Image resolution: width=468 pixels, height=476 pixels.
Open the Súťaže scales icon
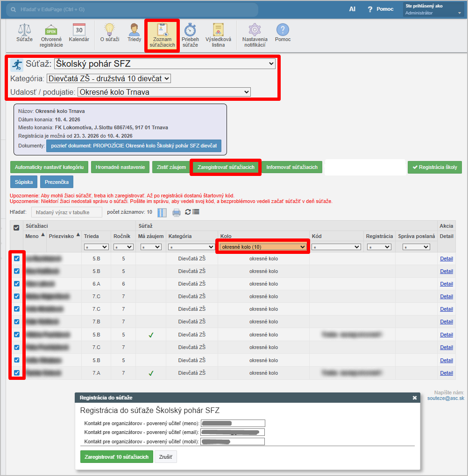point(24,30)
